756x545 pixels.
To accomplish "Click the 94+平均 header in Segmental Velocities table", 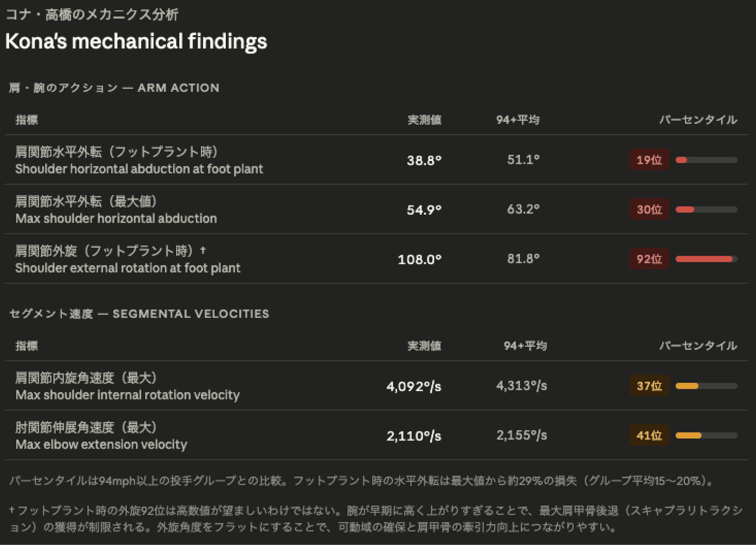I will [525, 346].
